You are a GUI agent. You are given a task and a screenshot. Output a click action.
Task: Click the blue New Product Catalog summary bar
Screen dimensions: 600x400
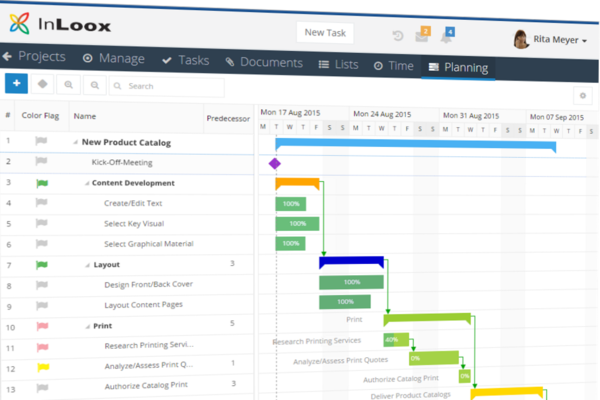pyautogui.click(x=416, y=144)
